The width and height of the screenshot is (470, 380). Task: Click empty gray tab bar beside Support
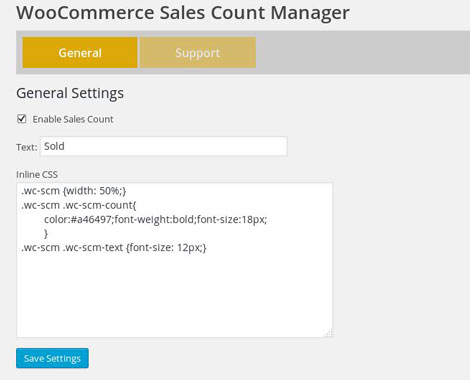click(x=363, y=52)
